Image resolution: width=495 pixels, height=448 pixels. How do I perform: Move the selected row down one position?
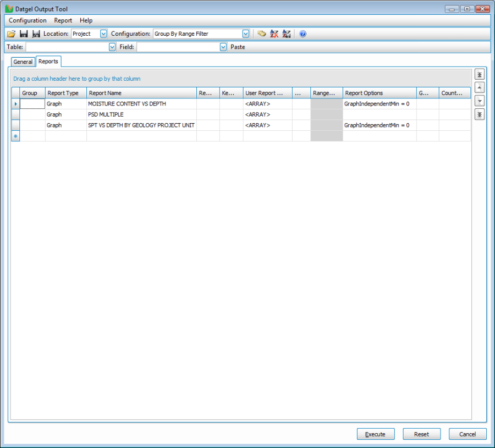click(x=480, y=101)
